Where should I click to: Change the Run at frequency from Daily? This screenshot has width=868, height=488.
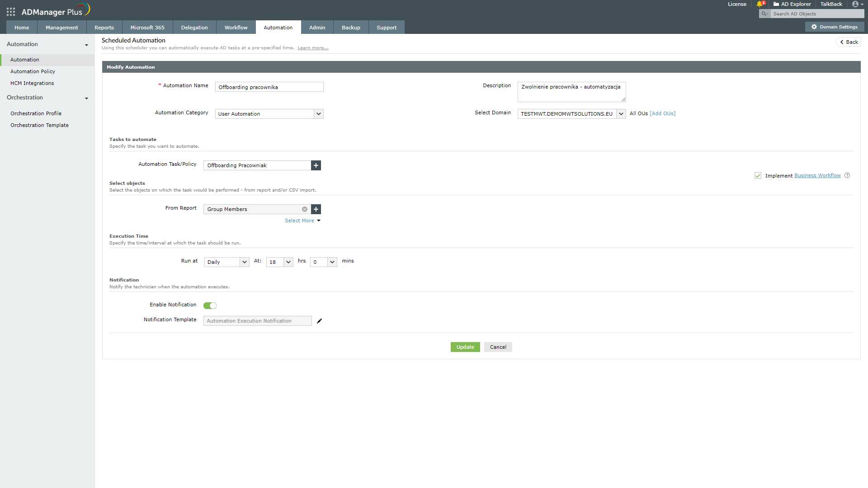(244, 262)
